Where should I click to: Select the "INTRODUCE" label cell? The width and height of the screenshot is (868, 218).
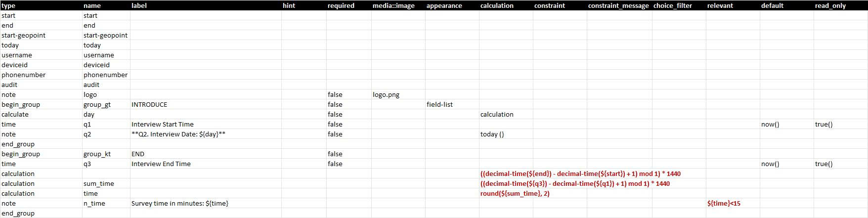149,104
